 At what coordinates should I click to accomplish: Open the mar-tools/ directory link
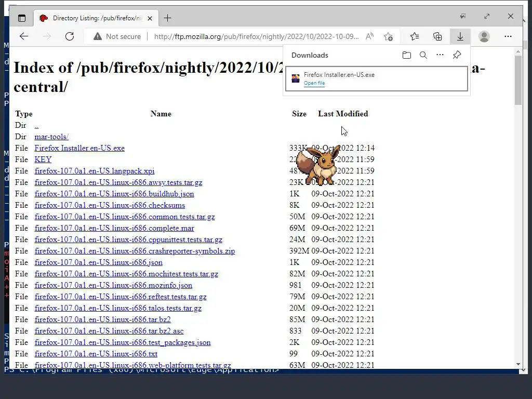pyautogui.click(x=51, y=137)
